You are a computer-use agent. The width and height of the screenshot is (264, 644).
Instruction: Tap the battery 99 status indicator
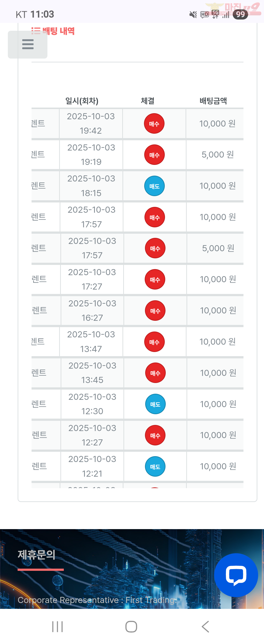tap(240, 14)
